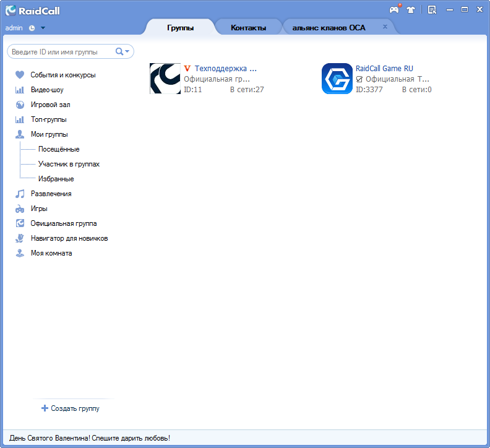Switch to the Группы tab

pos(180,27)
